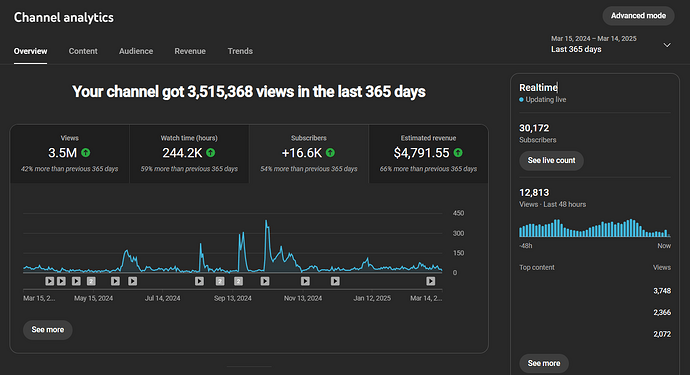Click '54% more than previous 365 days' text
Image resolution: width=690 pixels, height=375 pixels.
309,169
